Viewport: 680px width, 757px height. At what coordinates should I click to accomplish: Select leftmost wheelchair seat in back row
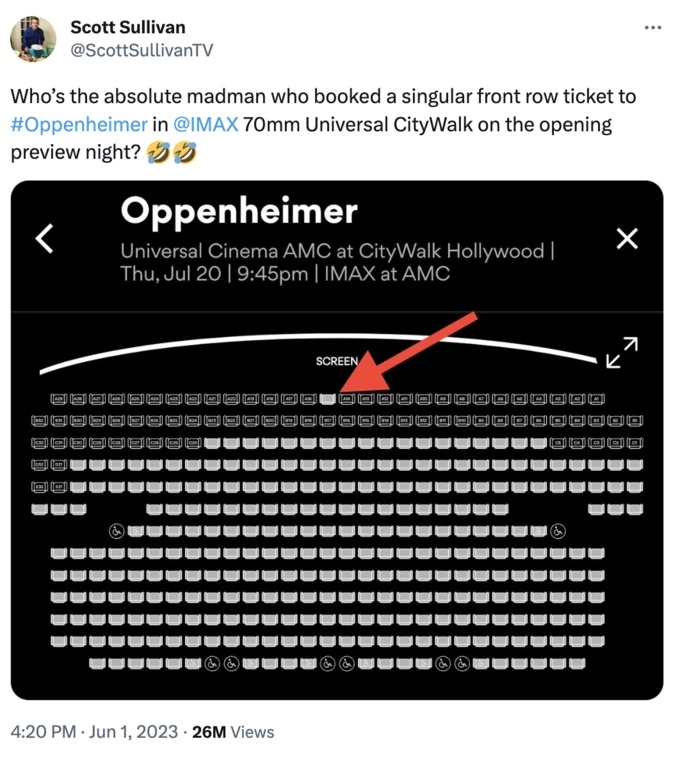(x=212, y=664)
